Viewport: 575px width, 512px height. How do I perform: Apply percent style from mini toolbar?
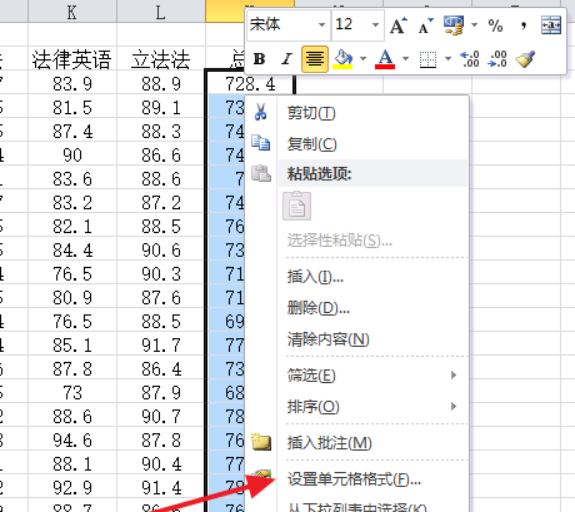(495, 26)
